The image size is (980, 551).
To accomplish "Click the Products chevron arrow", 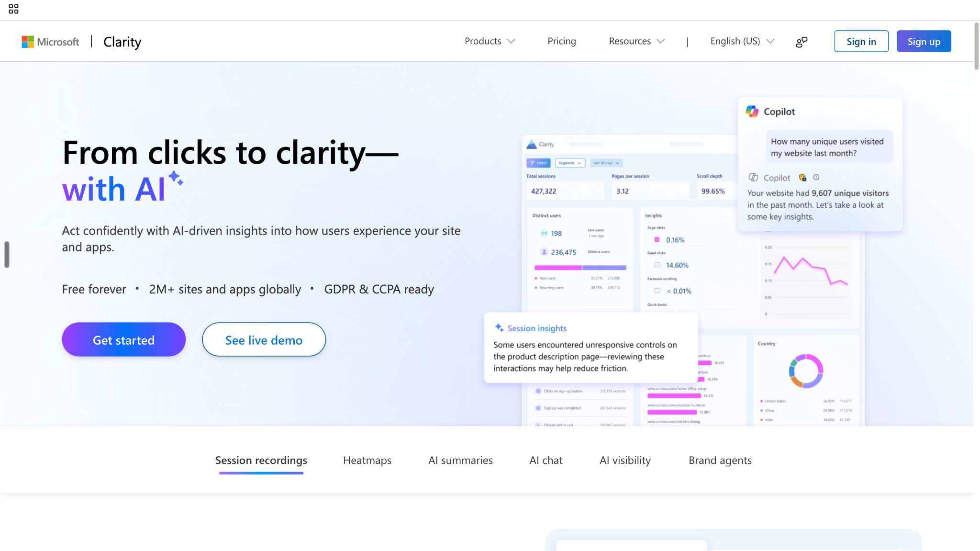I will point(511,41).
